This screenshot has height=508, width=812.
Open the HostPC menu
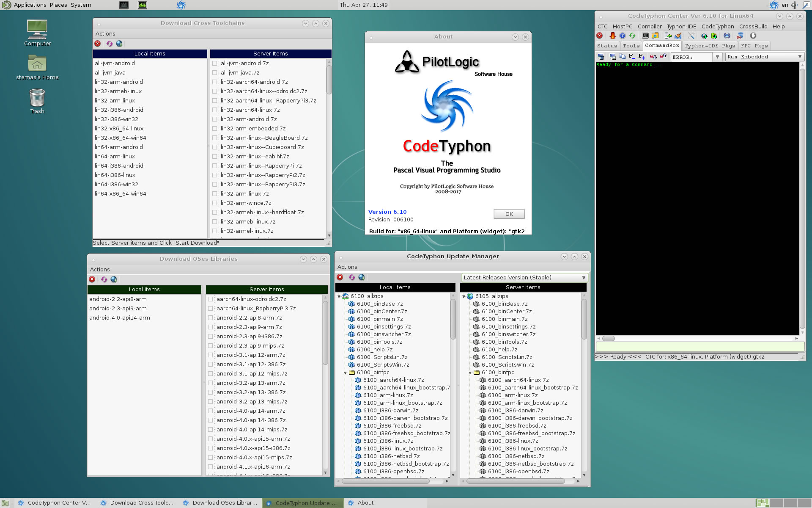[623, 26]
